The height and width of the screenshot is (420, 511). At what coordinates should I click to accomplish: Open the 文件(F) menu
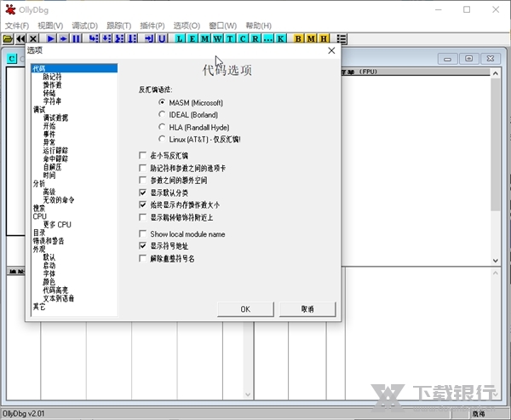pos(17,26)
